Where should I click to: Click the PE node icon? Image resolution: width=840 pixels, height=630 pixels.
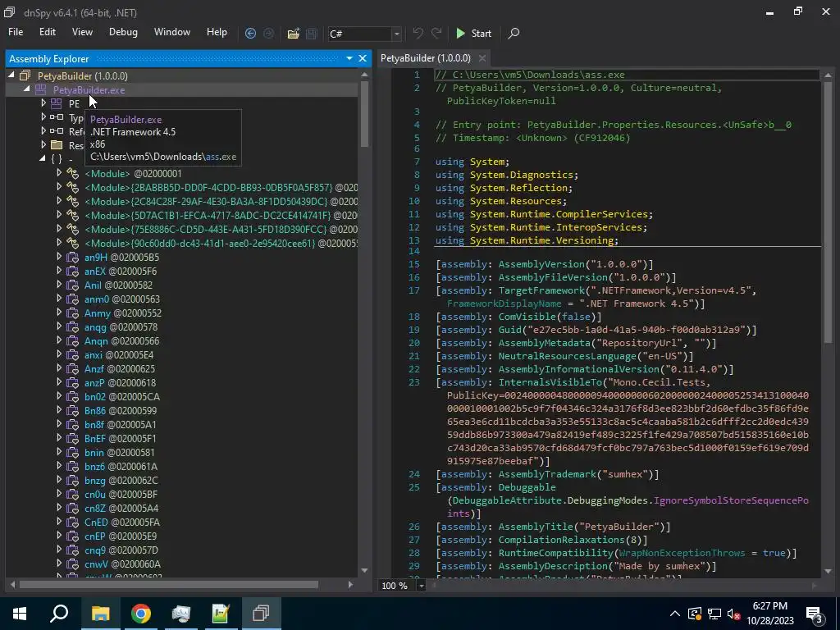[57, 103]
